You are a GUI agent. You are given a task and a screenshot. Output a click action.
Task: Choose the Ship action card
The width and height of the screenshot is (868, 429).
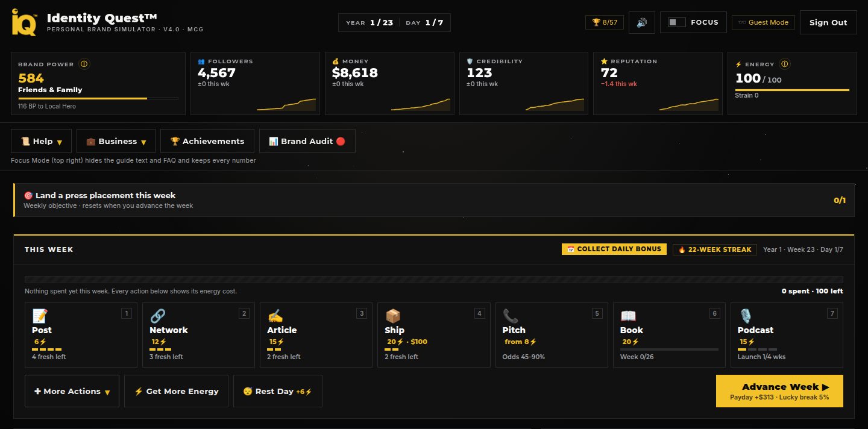433,335
